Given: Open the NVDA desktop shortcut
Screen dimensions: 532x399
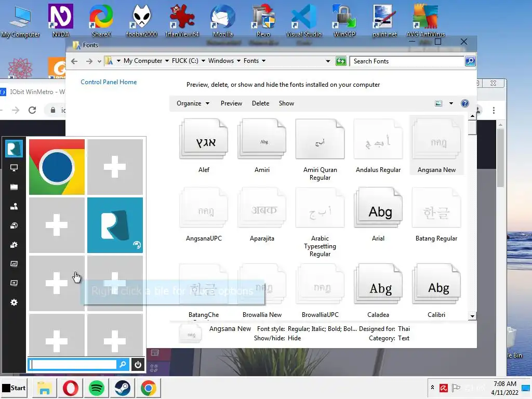Looking at the screenshot, I should click(61, 20).
